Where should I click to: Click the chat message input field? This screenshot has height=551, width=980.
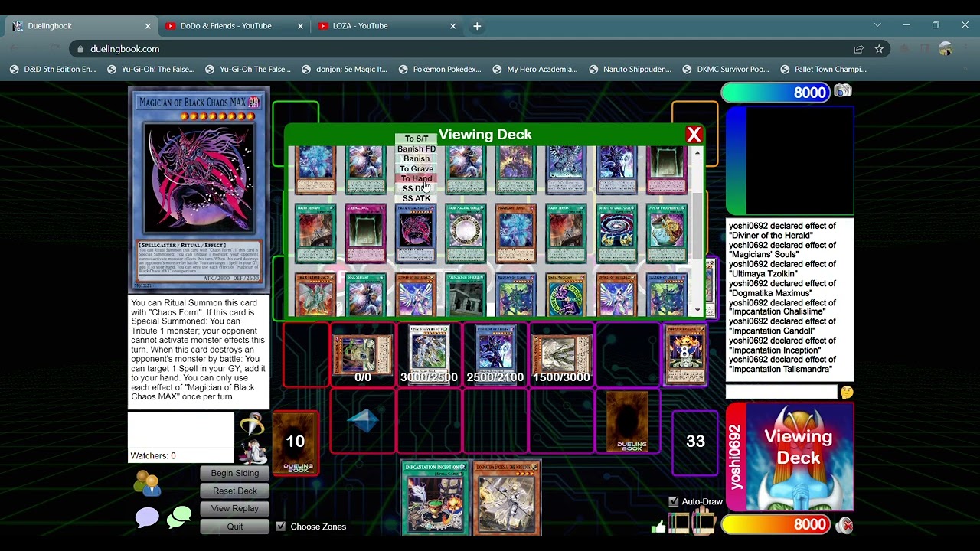point(781,392)
